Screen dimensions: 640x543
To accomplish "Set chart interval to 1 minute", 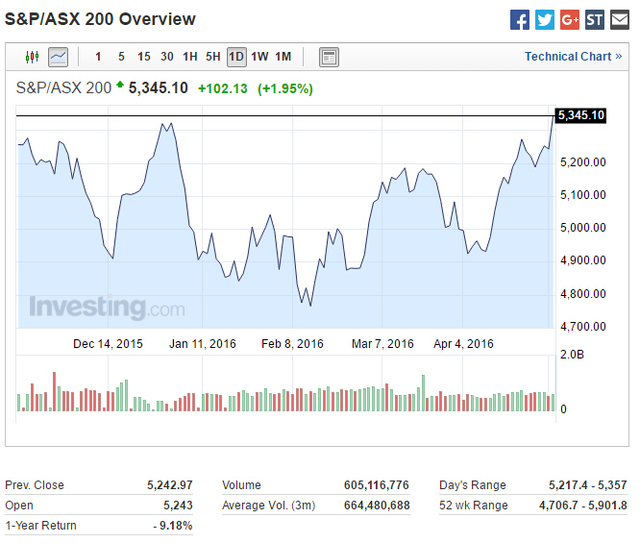I will coord(98,56).
